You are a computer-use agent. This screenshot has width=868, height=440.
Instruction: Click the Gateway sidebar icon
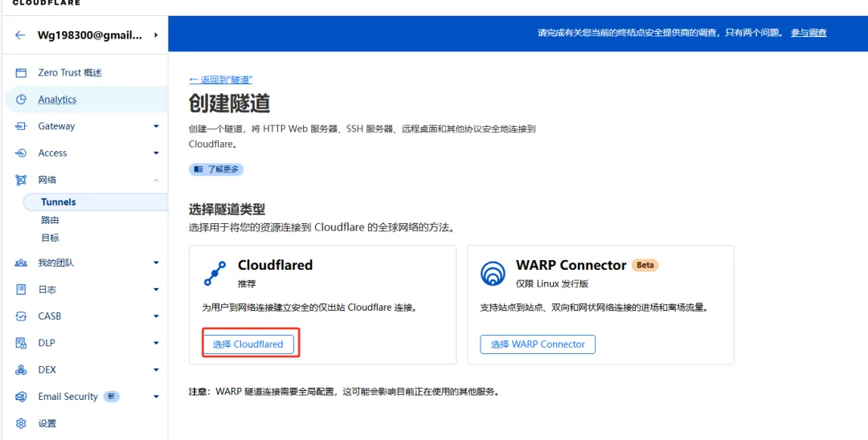click(x=21, y=127)
